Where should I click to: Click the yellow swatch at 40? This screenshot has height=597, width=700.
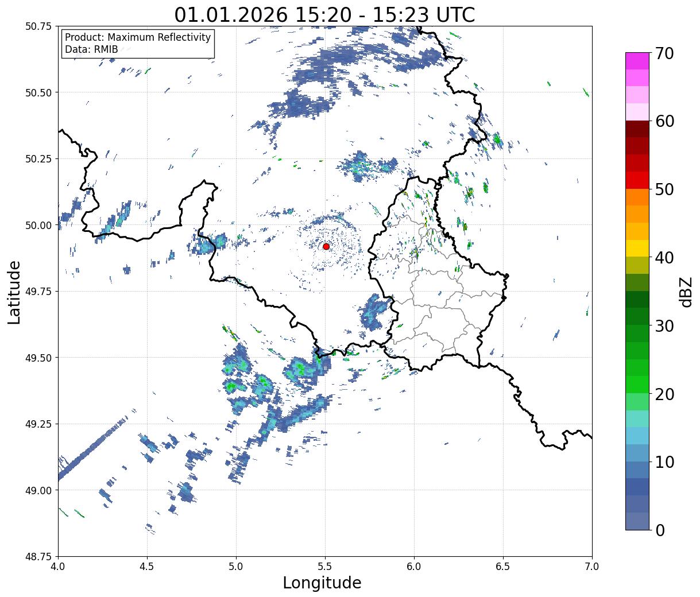(x=637, y=248)
